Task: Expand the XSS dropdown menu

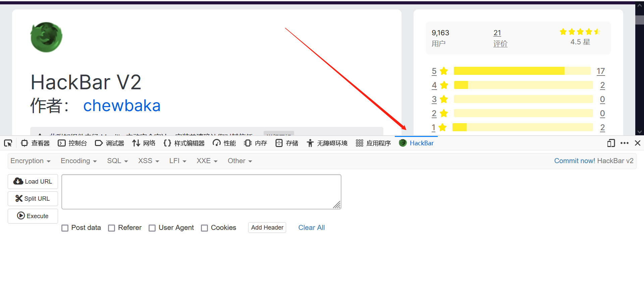Action: 149,161
